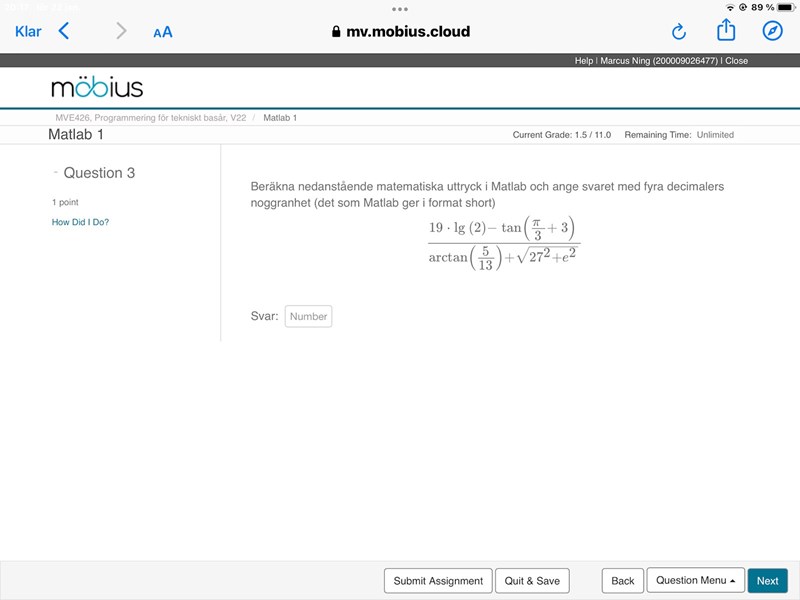Click the Close link in header

coord(736,61)
